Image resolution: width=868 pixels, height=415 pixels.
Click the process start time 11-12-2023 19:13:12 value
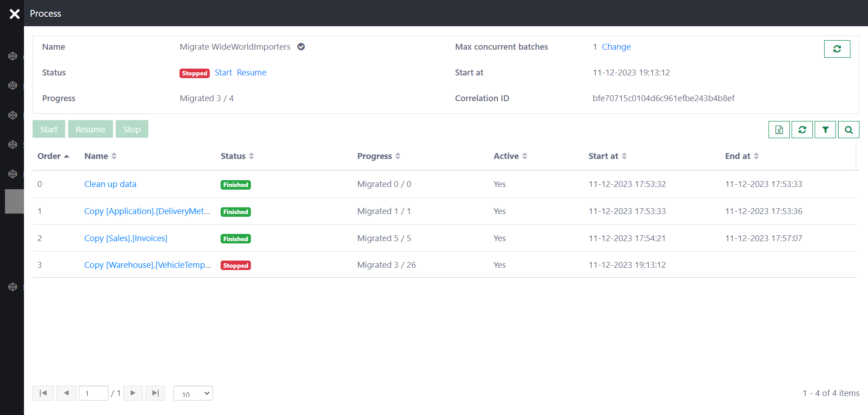coord(631,72)
